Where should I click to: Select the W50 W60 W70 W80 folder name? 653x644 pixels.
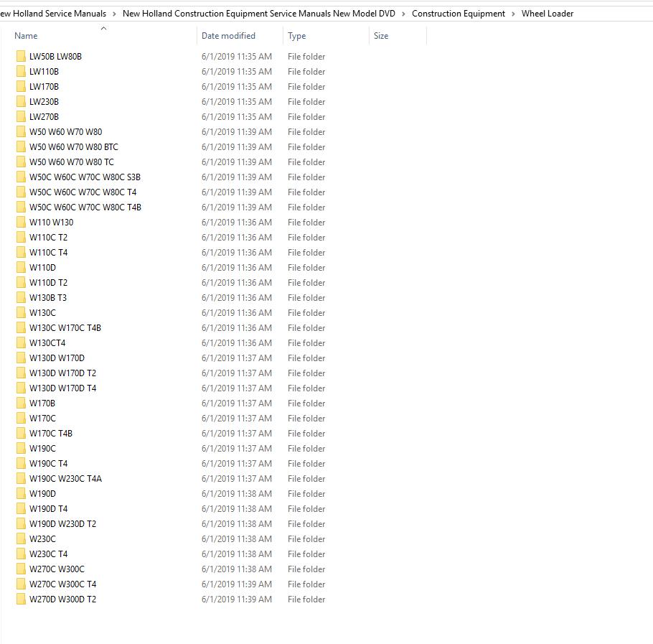coord(65,131)
